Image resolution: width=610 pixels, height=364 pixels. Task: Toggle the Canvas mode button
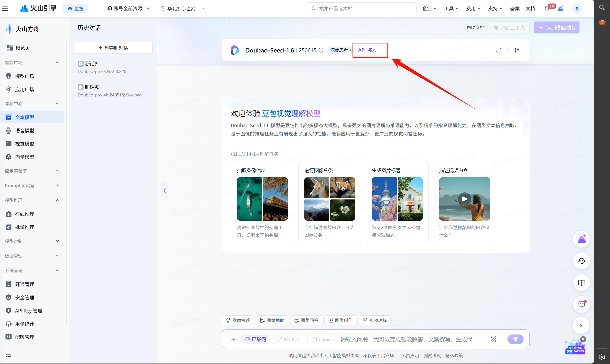(x=322, y=339)
